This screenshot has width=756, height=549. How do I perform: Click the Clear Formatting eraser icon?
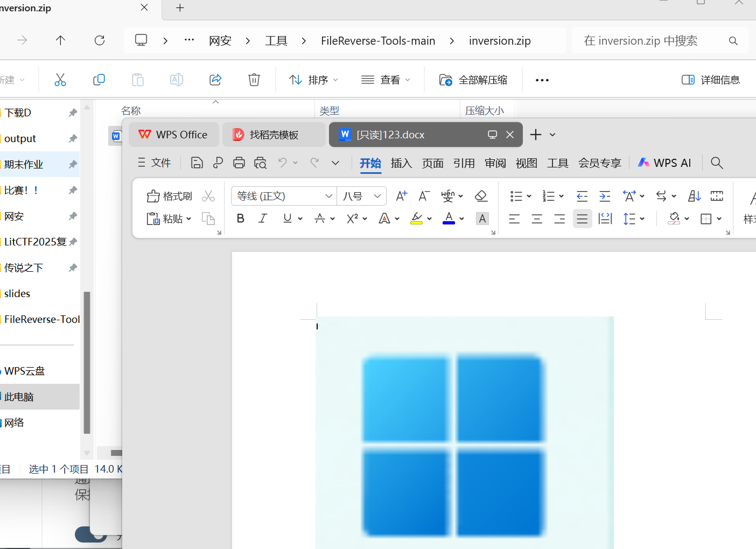481,196
